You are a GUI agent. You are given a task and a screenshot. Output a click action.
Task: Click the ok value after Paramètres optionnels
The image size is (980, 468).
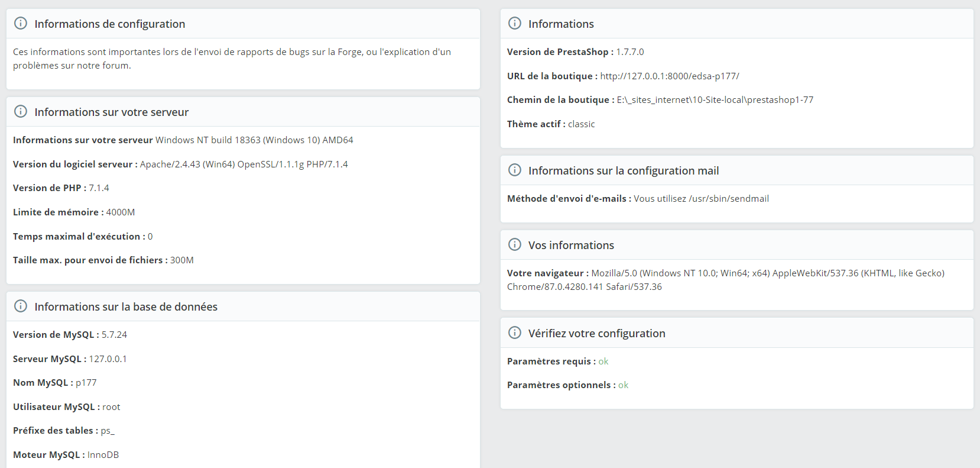pos(624,385)
